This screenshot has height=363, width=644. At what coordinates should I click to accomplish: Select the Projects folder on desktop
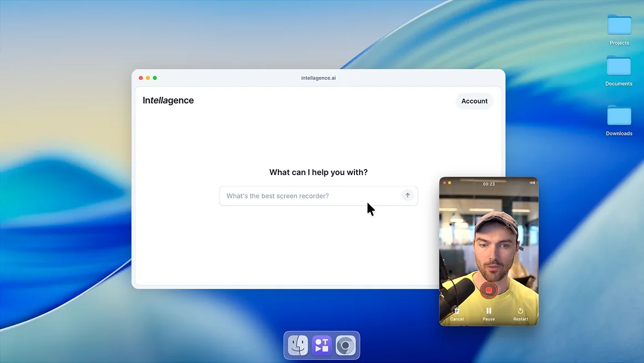(620, 29)
